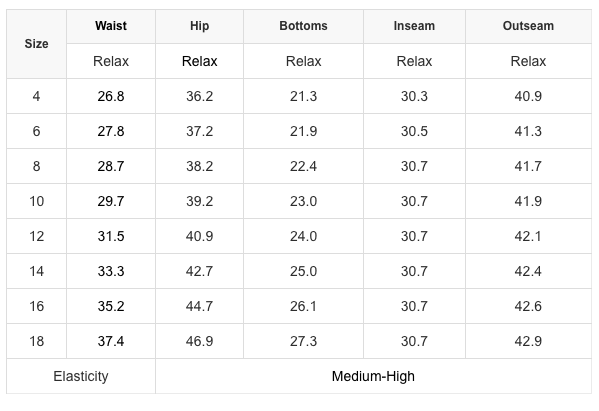Click the Size header cell
Screen dimensions: 599x411
tap(36, 44)
